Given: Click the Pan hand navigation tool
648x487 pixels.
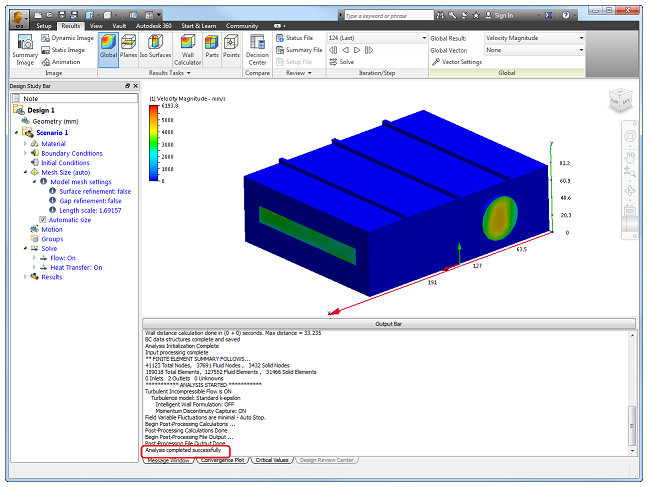Looking at the screenshot, I should click(x=629, y=158).
